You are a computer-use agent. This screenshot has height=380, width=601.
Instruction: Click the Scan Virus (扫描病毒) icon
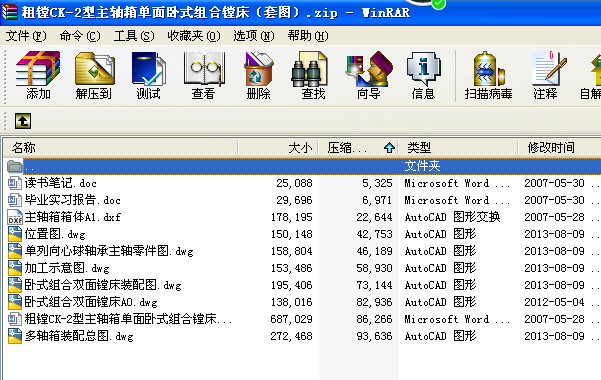488,69
